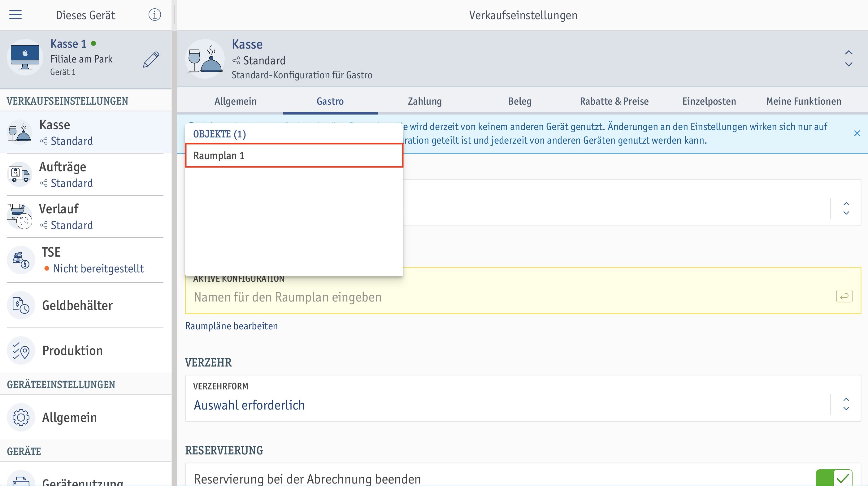Open the Verzehrform dropdown chevrons

846,404
